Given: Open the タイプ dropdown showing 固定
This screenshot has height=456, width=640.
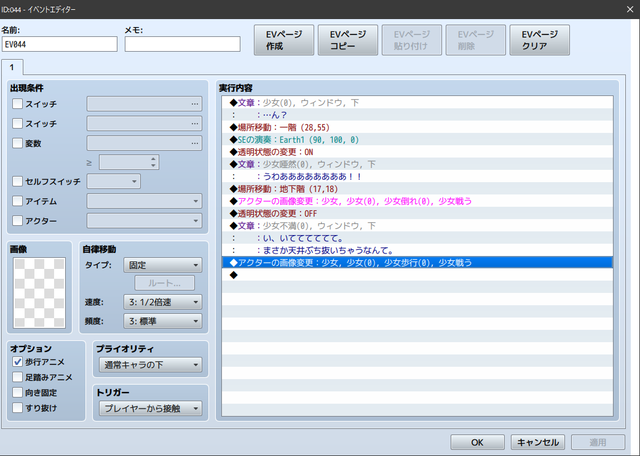Looking at the screenshot, I should pyautogui.click(x=162, y=265).
